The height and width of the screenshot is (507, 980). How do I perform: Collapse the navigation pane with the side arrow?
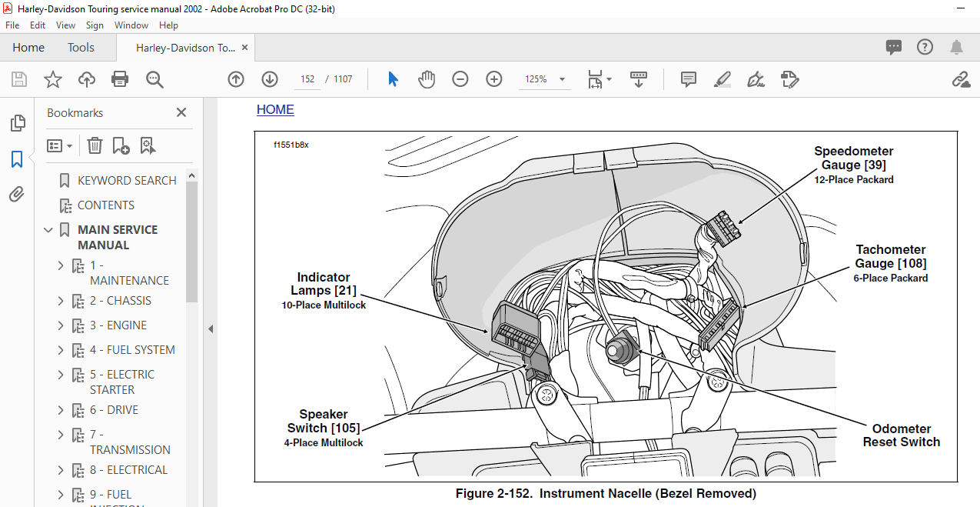pos(210,329)
